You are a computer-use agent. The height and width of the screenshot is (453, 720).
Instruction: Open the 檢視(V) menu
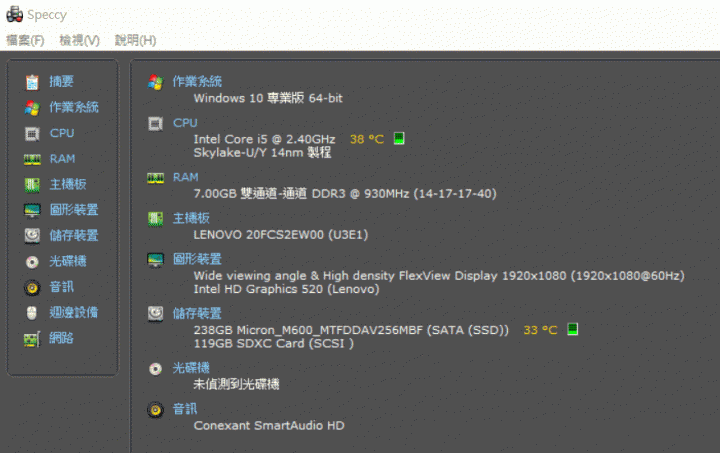(x=79, y=40)
